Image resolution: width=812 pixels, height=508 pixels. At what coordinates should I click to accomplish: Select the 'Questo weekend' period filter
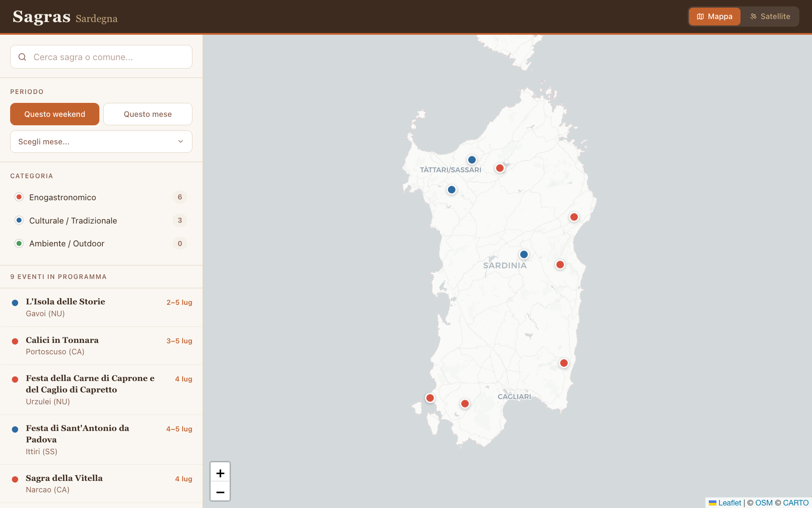pyautogui.click(x=55, y=114)
